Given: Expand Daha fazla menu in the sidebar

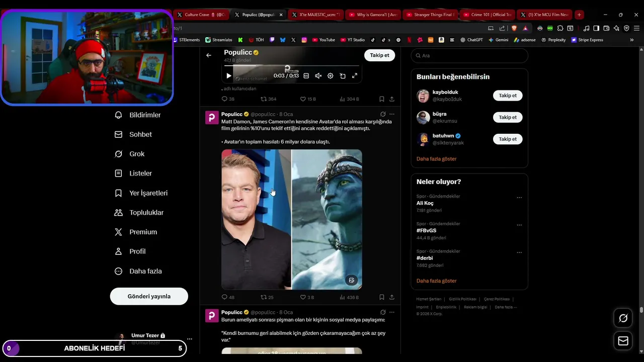Looking at the screenshot, I should click(138, 271).
